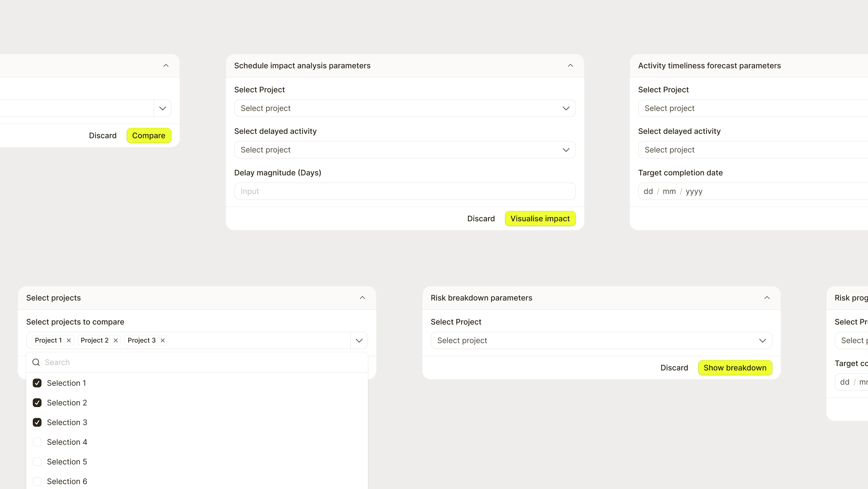Uncheck Selection 2 checkbox
The width and height of the screenshot is (868, 489).
tap(37, 403)
